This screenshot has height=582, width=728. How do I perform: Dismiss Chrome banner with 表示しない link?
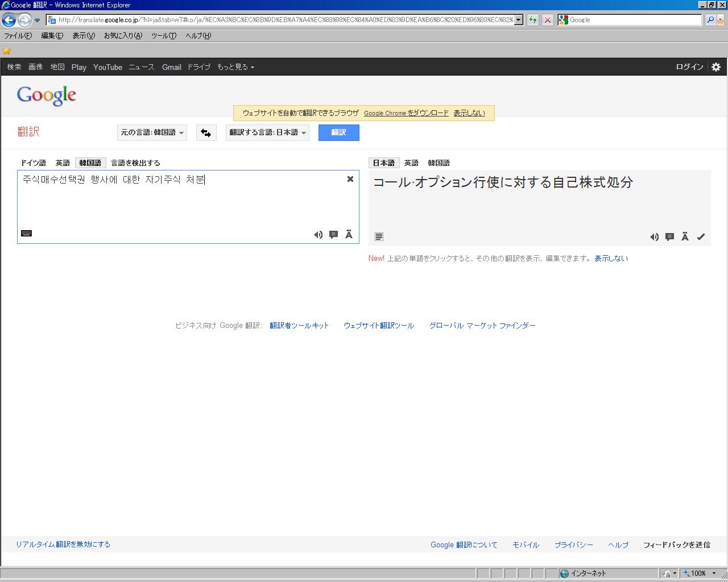469,113
